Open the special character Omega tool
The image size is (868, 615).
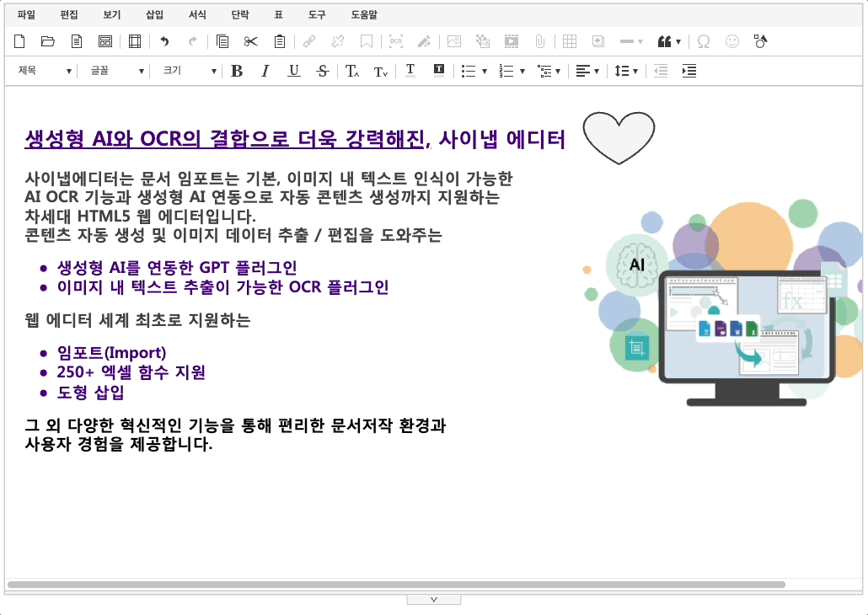click(704, 41)
